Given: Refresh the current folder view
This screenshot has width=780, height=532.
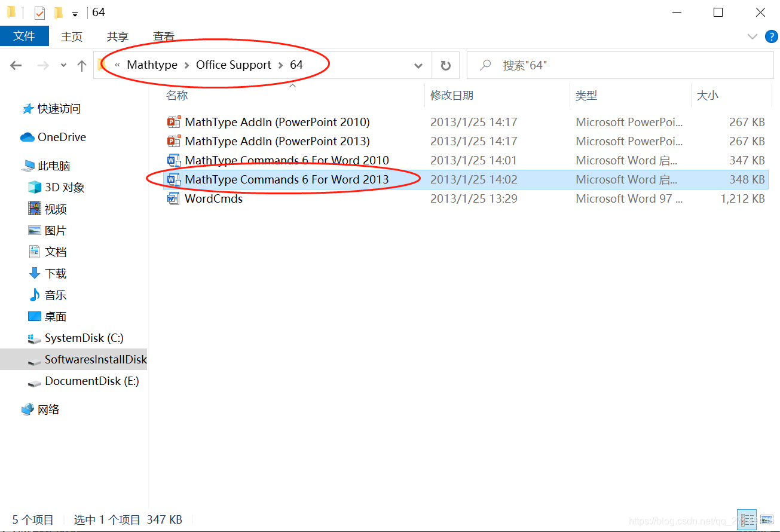Looking at the screenshot, I should click(445, 66).
